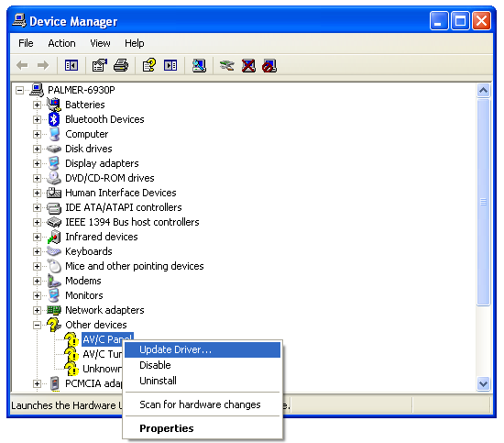Expand the Batteries node
This screenshot has height=443, width=504.
37,105
